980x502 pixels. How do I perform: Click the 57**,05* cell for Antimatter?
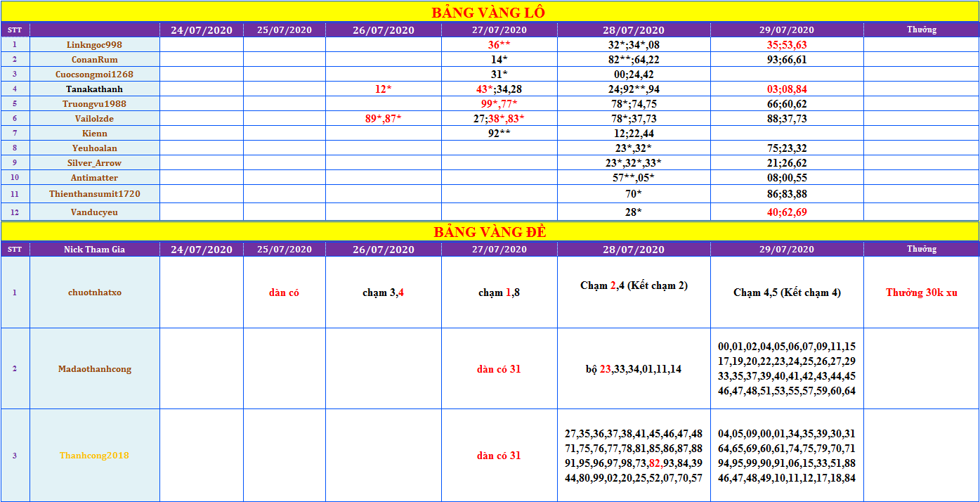point(634,178)
